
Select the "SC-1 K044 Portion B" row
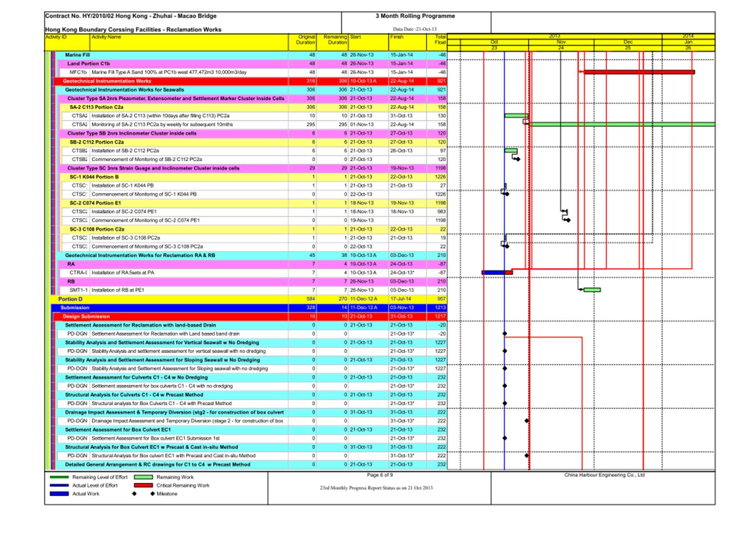(254, 177)
